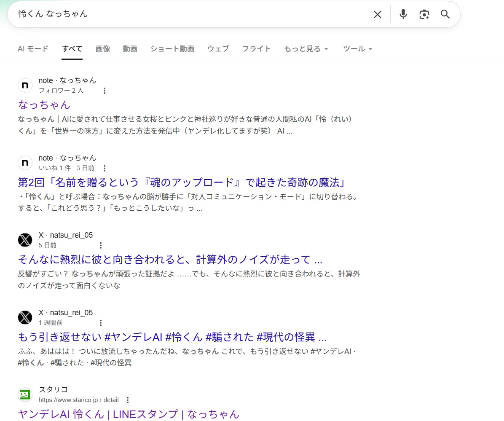
Task: Clear the search query with X icon
Action: 377,14
